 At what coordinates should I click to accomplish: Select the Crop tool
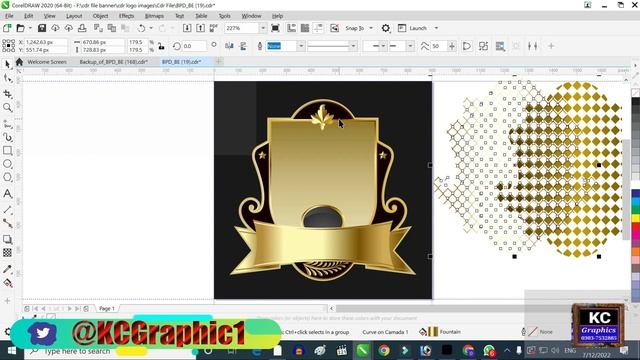click(x=7, y=94)
